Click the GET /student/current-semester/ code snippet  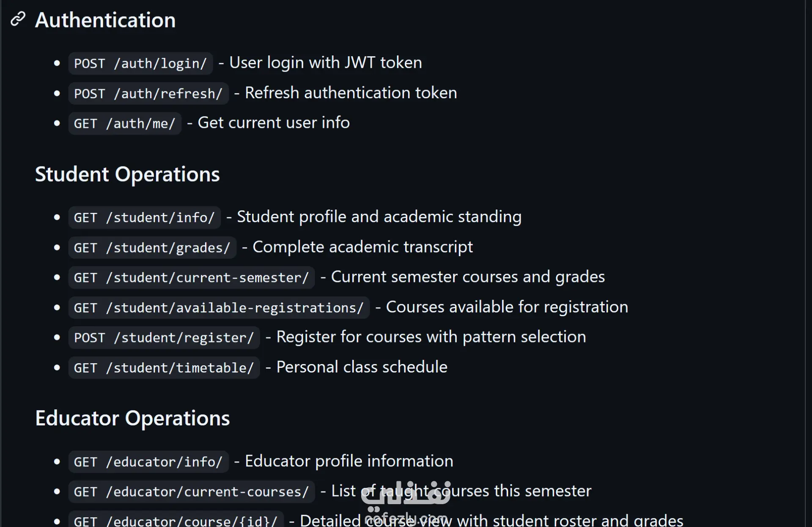click(191, 278)
